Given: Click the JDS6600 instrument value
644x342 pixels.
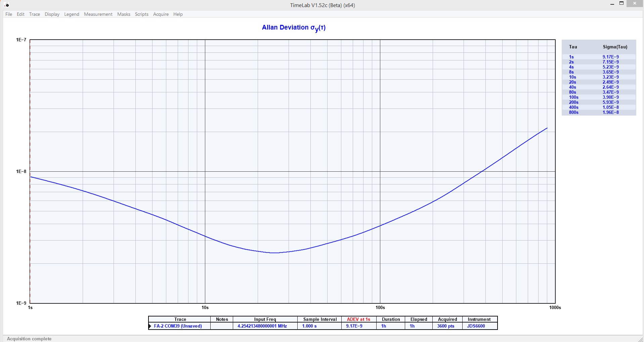Looking at the screenshot, I should coord(476,326).
